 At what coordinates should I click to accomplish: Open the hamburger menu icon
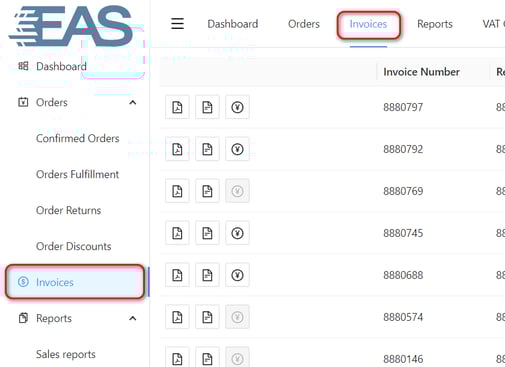click(x=177, y=24)
